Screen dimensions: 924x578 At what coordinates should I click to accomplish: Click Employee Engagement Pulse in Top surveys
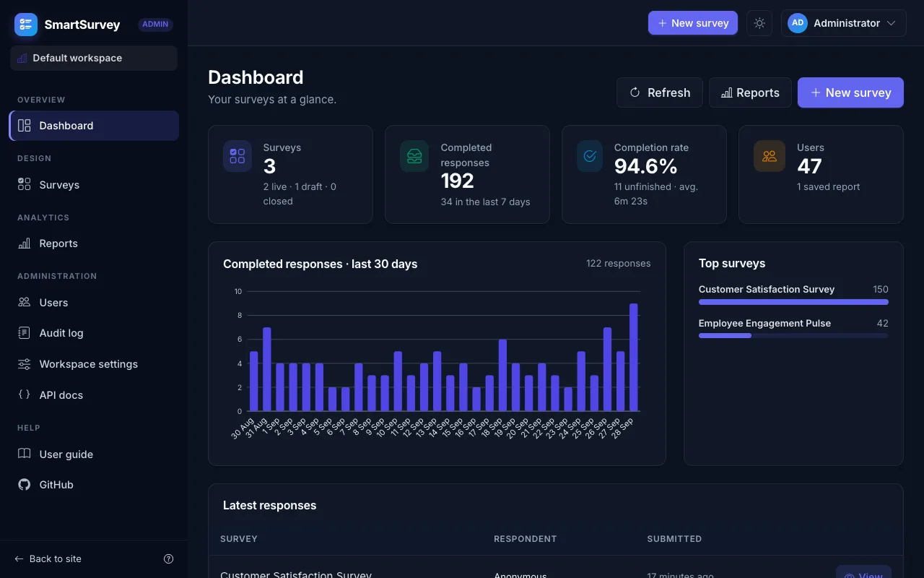(x=764, y=323)
